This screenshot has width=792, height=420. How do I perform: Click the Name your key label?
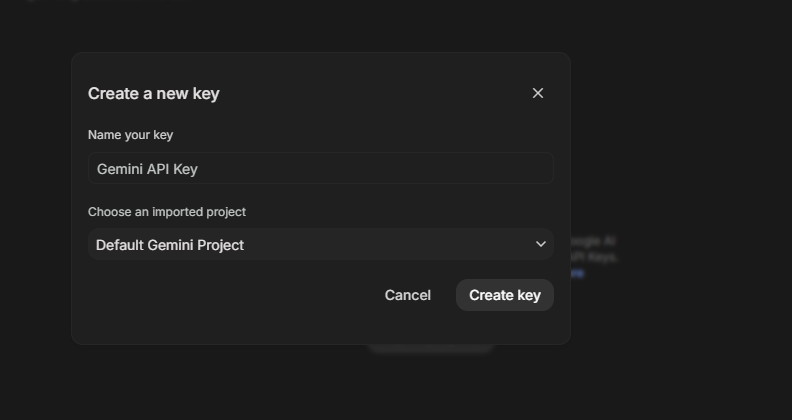click(130, 135)
